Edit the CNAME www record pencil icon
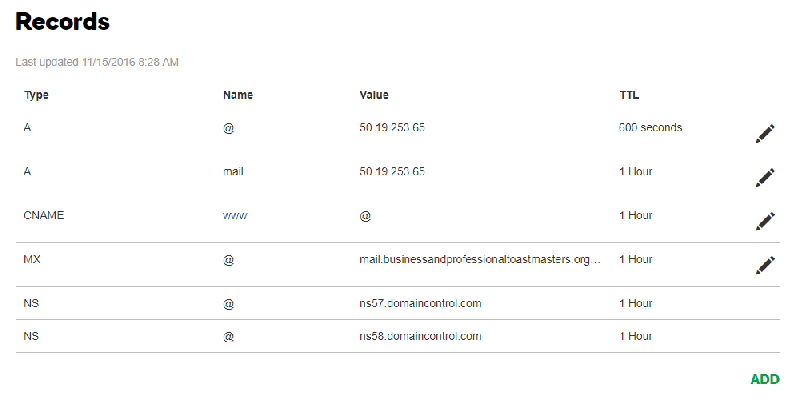 click(x=765, y=221)
